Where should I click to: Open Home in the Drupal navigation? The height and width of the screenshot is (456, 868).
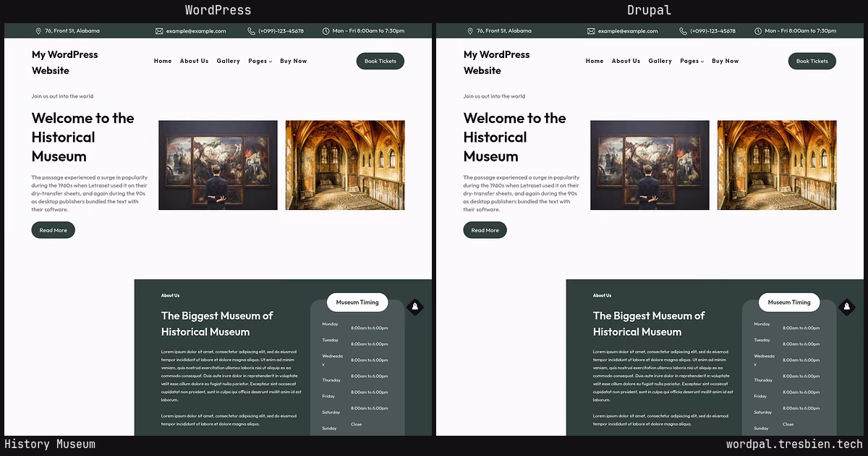(595, 61)
